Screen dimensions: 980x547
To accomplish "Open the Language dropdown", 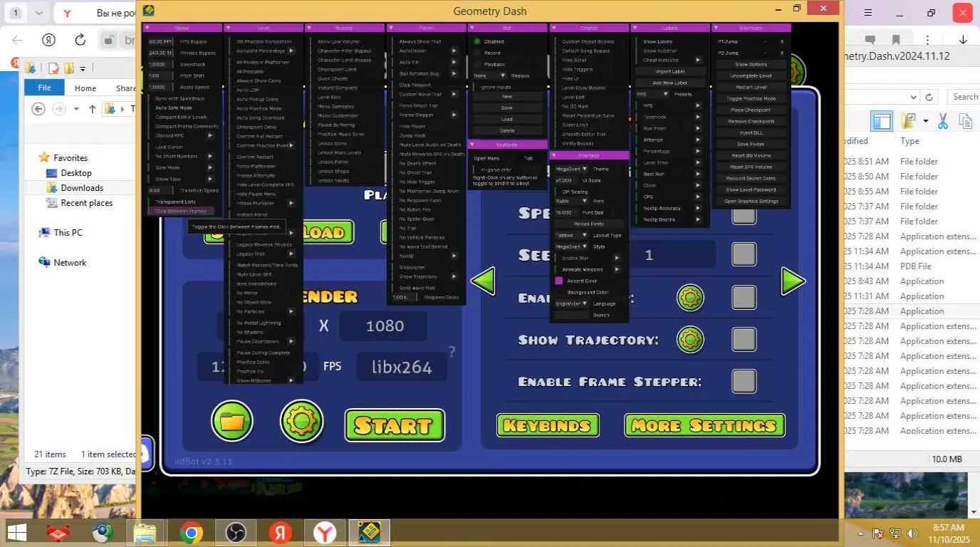I will pos(571,303).
